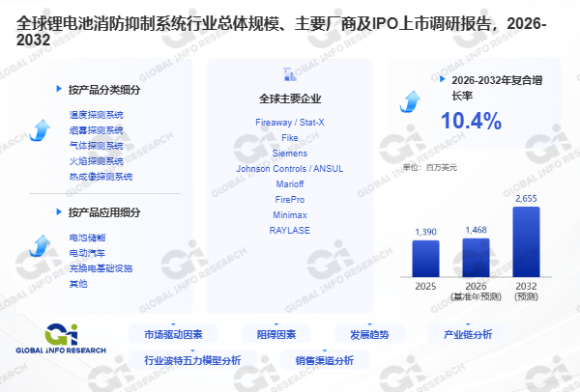Click Marioff company name
The image size is (580, 392).
click(x=290, y=184)
